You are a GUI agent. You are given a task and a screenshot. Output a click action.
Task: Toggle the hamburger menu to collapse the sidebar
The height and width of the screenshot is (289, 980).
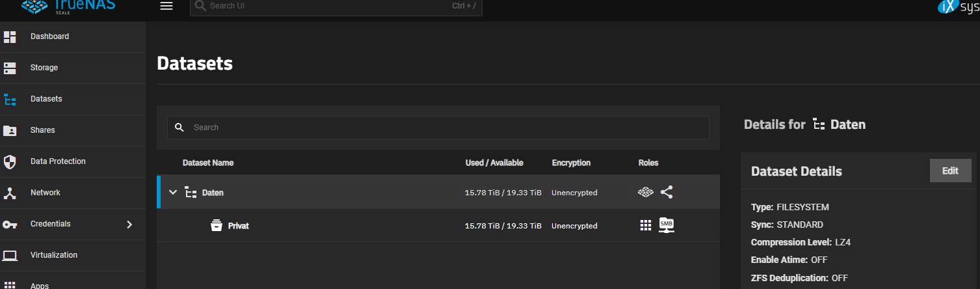(x=166, y=6)
